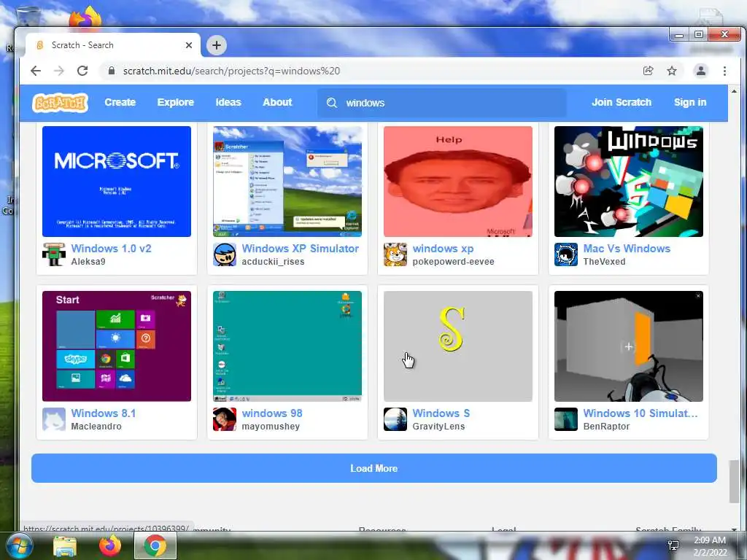747x560 pixels.
Task: Click the padlock site info icon
Action: click(112, 71)
